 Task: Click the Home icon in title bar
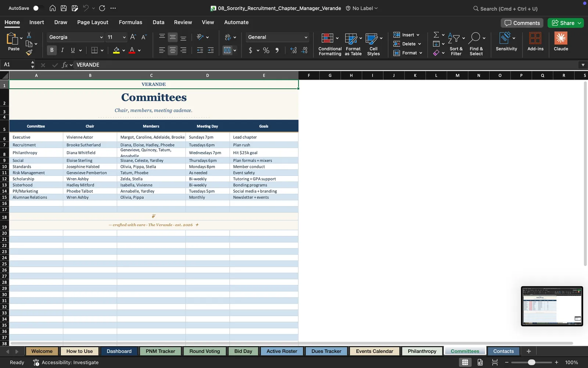coord(53,8)
